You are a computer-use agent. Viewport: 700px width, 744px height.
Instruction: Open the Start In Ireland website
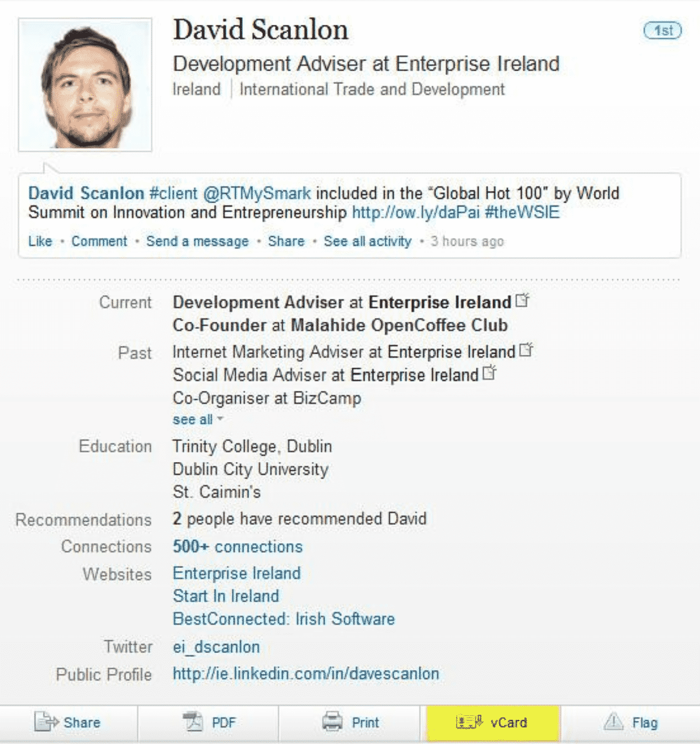(x=226, y=596)
